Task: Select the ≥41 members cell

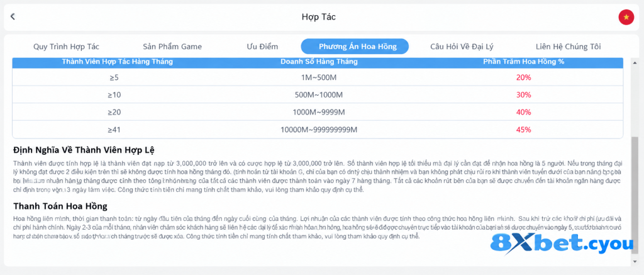Action: (x=114, y=130)
